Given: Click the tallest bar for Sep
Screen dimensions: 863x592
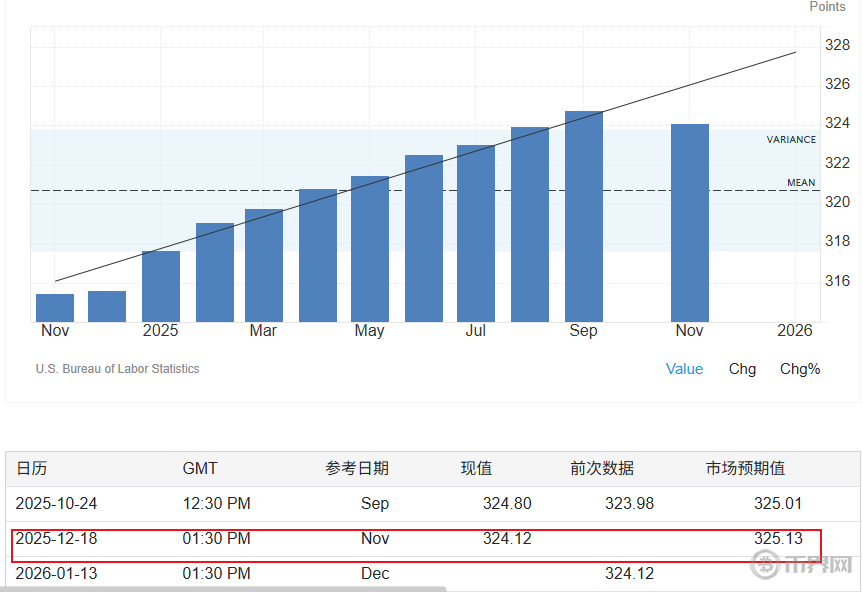Looking at the screenshot, I should [583, 216].
